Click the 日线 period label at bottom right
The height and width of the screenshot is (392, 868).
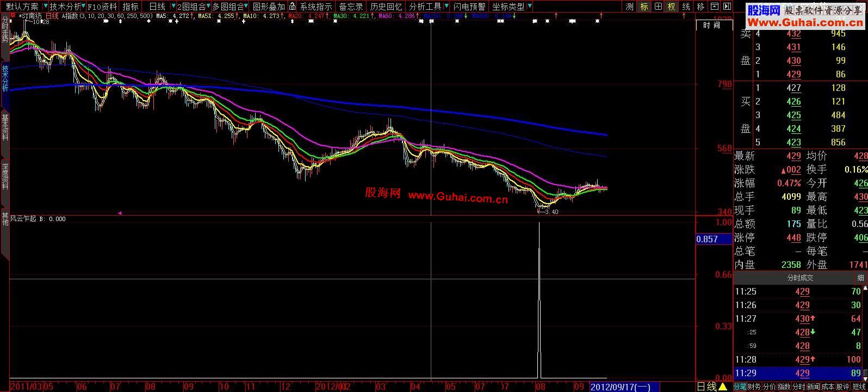tap(707, 387)
